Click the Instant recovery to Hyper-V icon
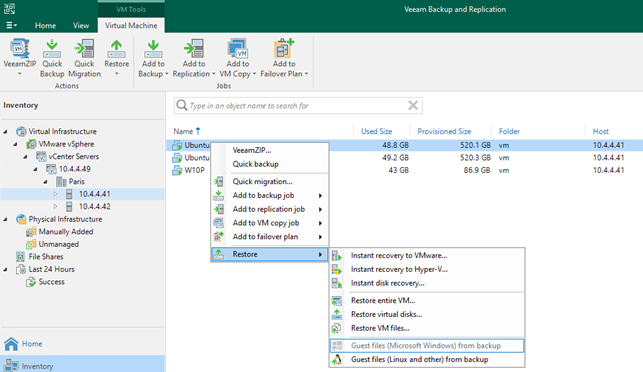 click(337, 269)
